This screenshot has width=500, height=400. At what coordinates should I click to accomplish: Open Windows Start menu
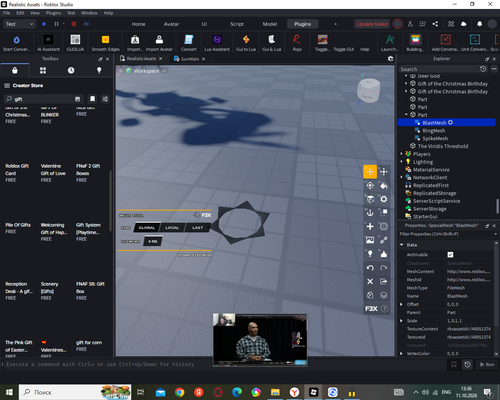[x=9, y=392]
